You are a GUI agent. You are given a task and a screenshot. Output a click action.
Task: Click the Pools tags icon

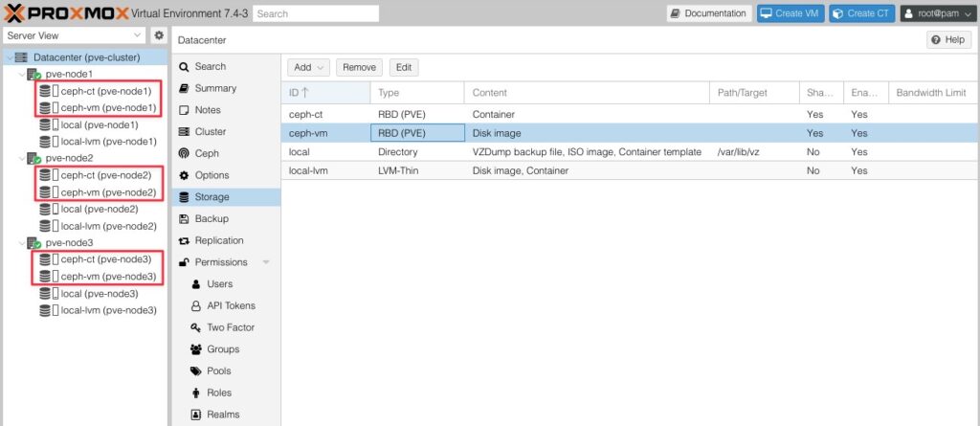point(195,370)
